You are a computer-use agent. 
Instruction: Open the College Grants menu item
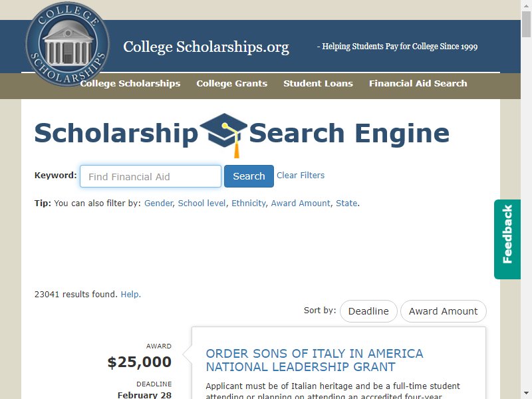tap(231, 84)
